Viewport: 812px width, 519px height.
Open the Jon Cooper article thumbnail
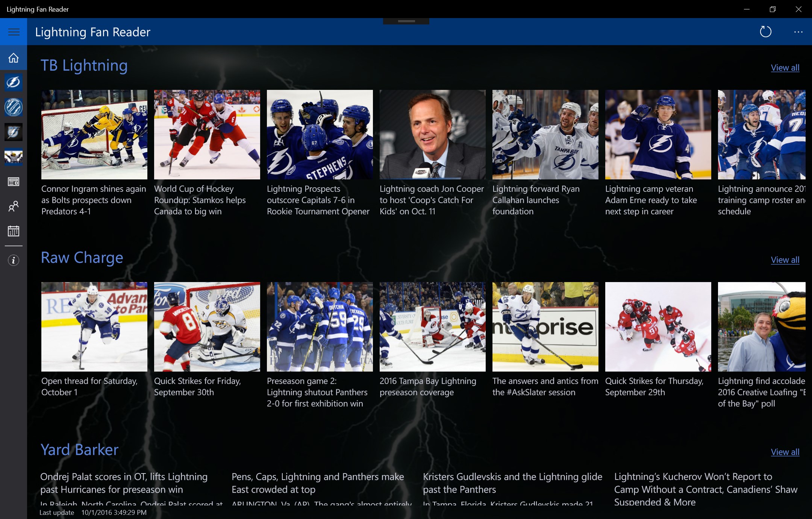coord(432,135)
